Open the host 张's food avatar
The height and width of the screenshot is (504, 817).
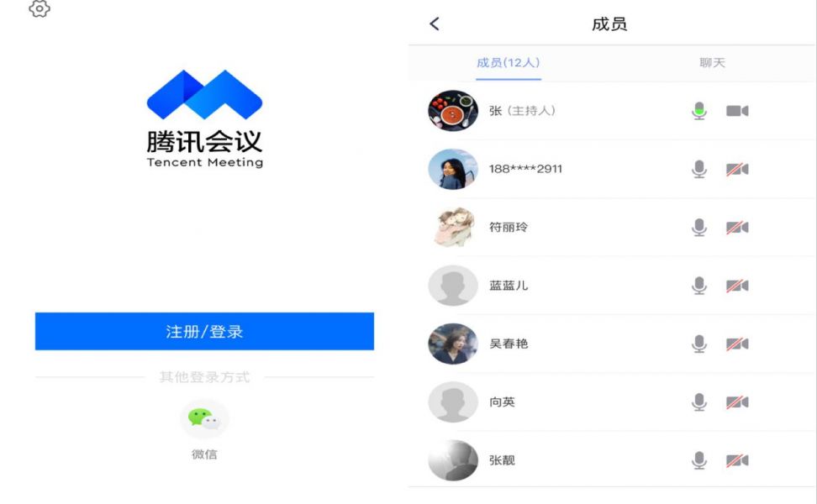tap(453, 110)
